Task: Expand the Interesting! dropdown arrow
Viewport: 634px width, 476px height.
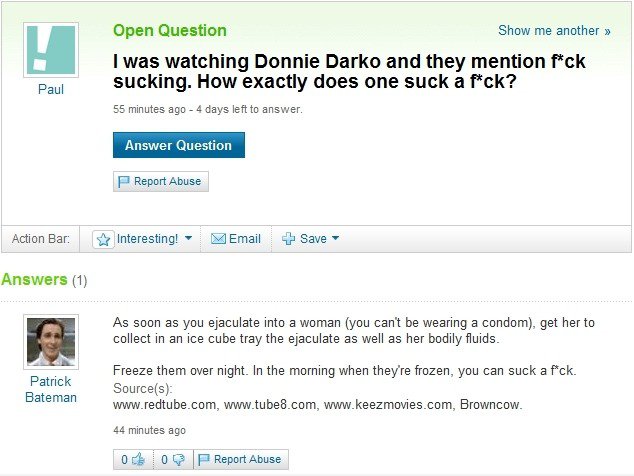Action: pos(188,238)
